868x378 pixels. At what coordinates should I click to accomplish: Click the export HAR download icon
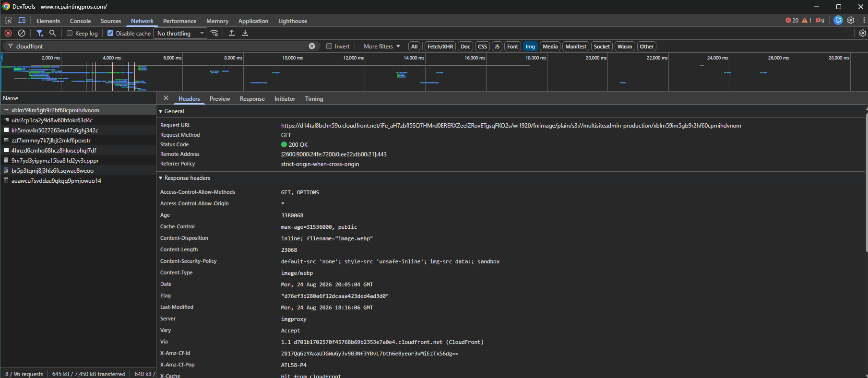tap(245, 33)
